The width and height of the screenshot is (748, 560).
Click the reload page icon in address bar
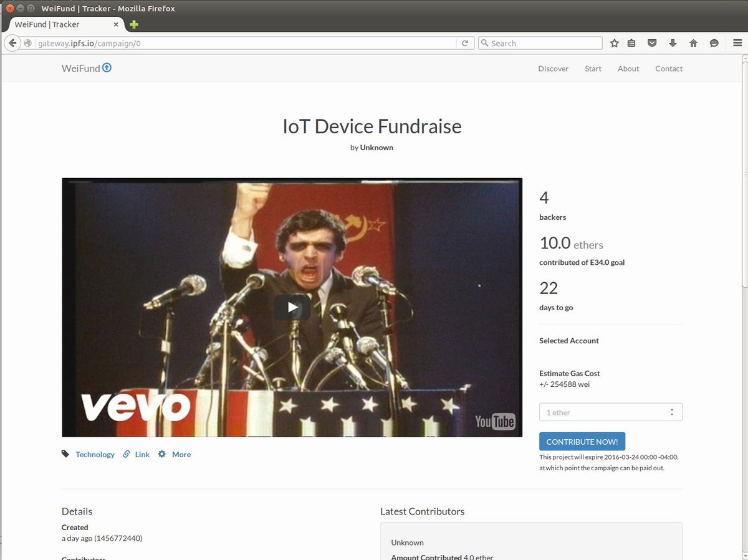tap(465, 43)
